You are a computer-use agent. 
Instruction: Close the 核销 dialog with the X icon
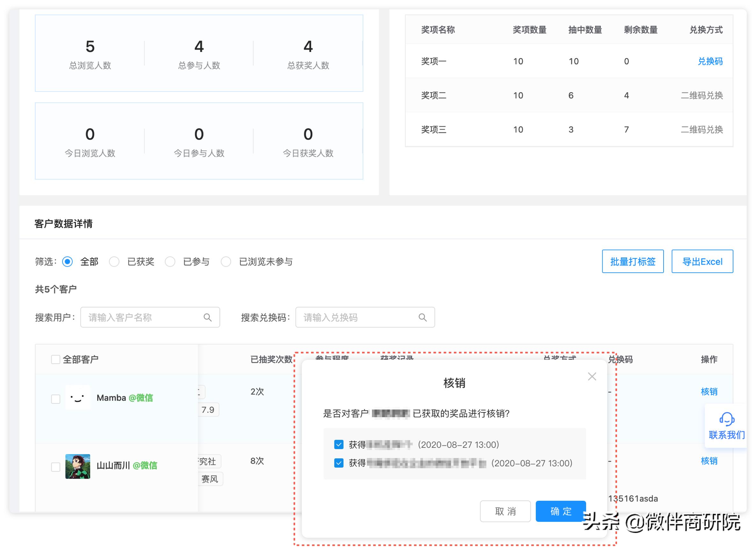(x=592, y=376)
